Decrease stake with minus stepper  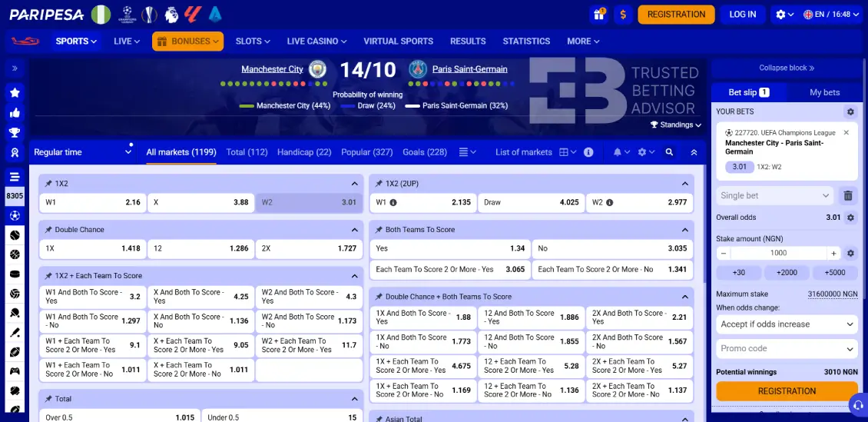723,253
